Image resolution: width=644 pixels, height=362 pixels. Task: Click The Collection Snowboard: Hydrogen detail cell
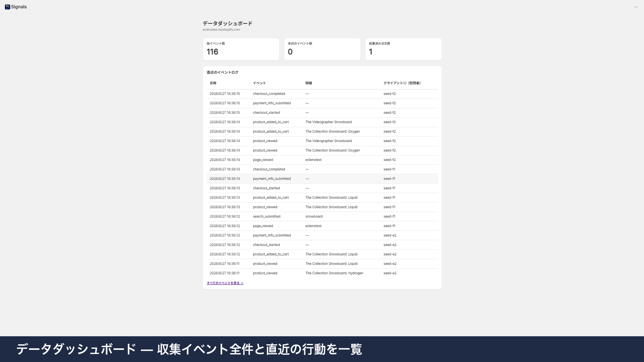pyautogui.click(x=334, y=274)
